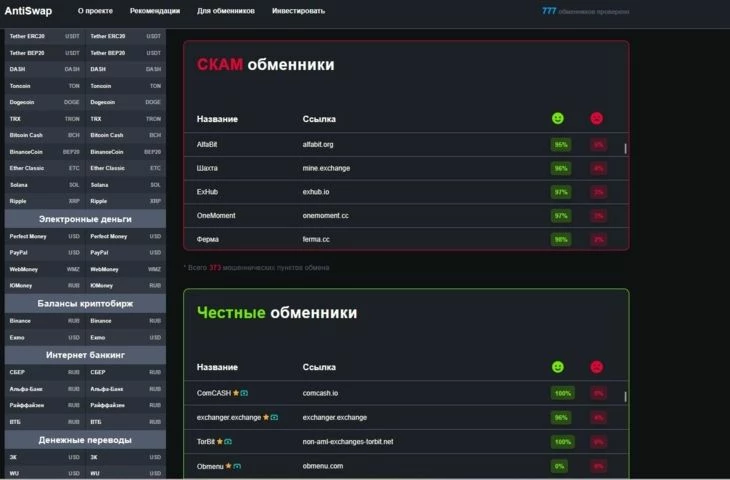730x480 pixels.
Task: Open the exhub.io link
Action: click(316, 192)
